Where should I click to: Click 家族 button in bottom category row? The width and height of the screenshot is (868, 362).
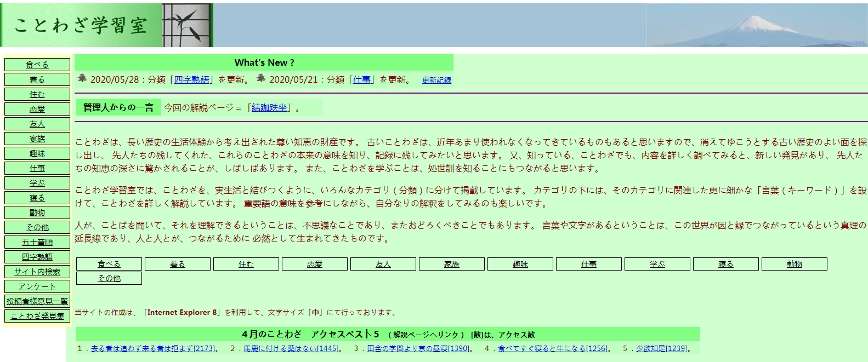tap(452, 264)
